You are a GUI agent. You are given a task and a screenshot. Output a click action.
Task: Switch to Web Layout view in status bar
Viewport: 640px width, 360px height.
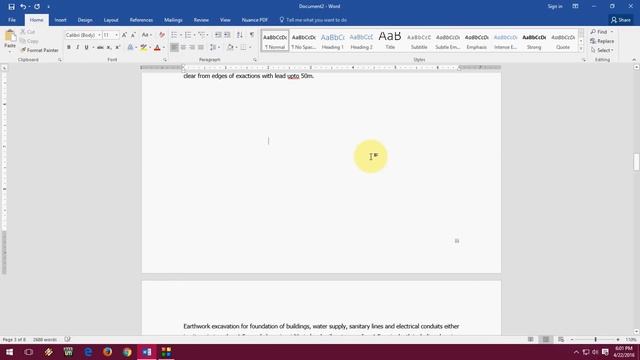[561, 340]
